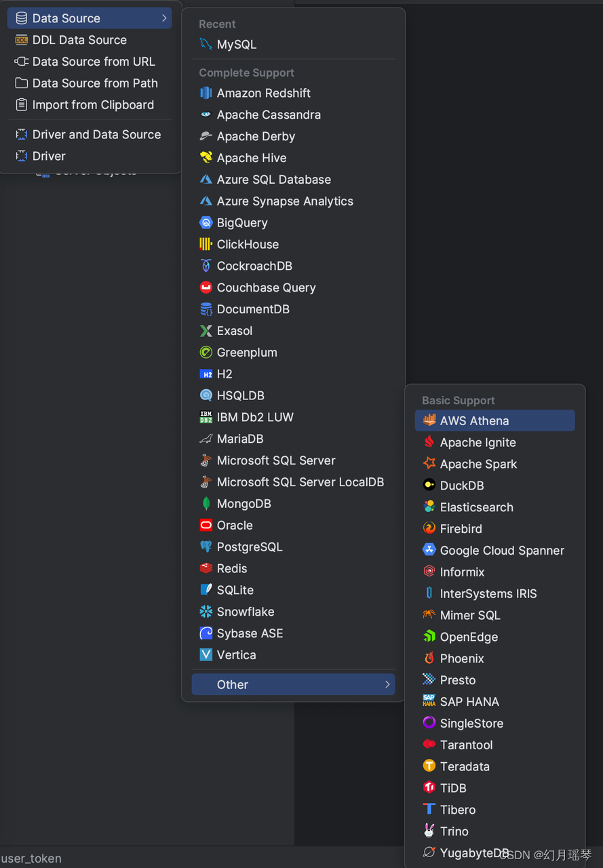Expand the Data Source submenu arrow
Screen dimensions: 603x868
(164, 18)
